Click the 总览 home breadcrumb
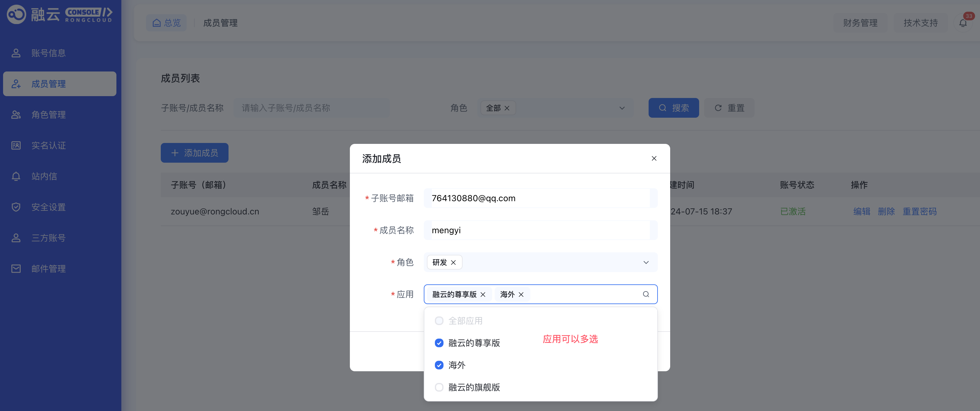980x411 pixels. click(x=167, y=23)
